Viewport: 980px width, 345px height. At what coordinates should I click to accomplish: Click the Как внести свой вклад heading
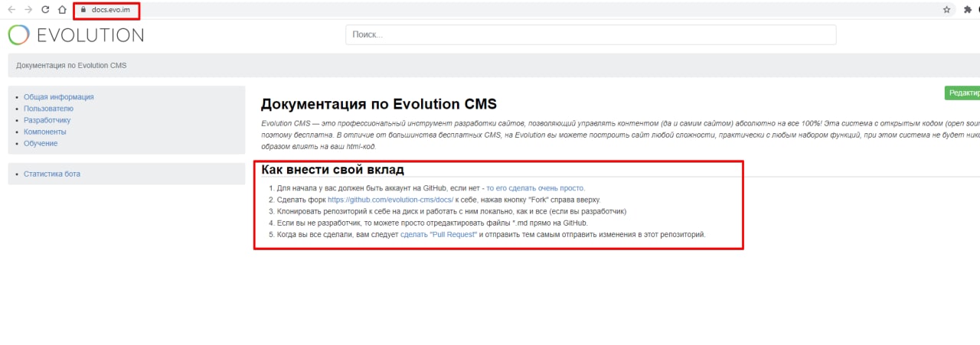coord(332,169)
